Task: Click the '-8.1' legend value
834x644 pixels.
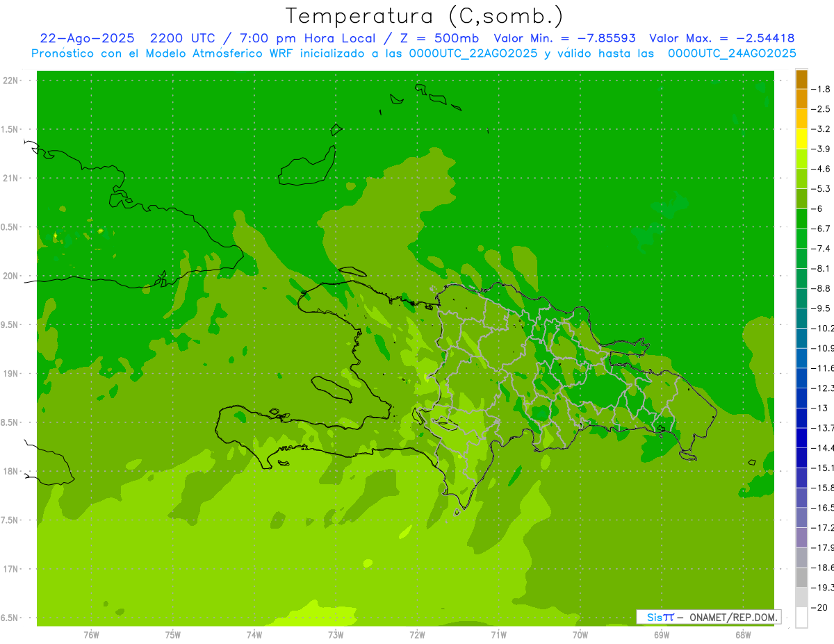Action: 821,268
